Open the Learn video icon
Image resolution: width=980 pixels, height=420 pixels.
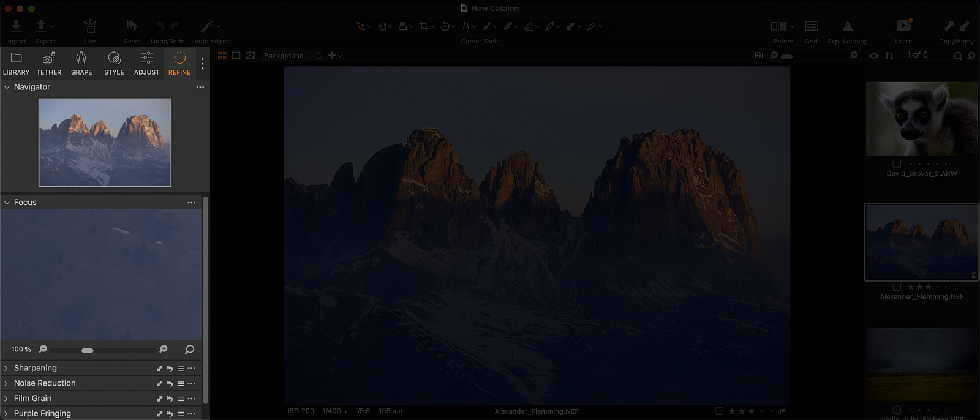[904, 26]
